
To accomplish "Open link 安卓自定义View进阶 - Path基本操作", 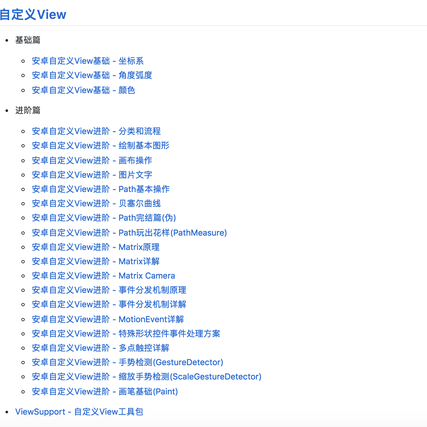I will [101, 189].
